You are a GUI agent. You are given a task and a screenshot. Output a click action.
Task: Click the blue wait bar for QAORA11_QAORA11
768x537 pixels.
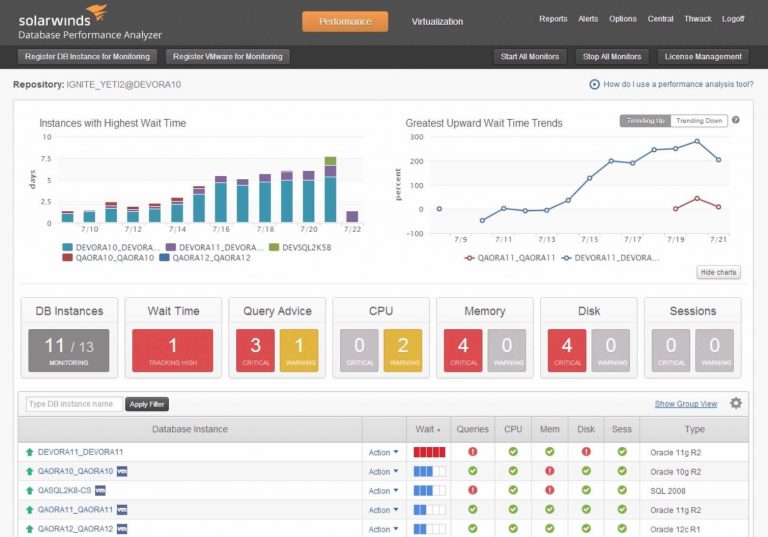click(430, 510)
